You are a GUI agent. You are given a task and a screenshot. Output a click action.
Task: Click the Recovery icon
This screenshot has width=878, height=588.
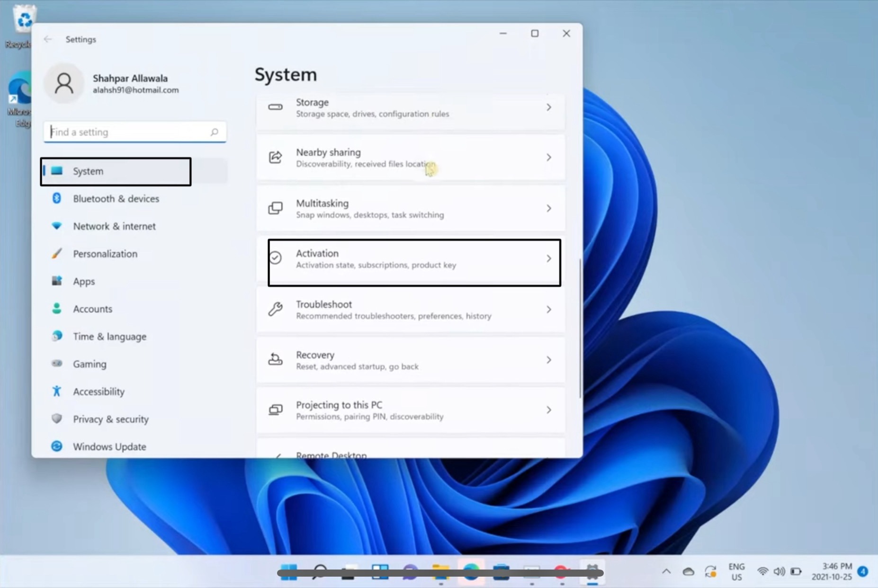[275, 359]
